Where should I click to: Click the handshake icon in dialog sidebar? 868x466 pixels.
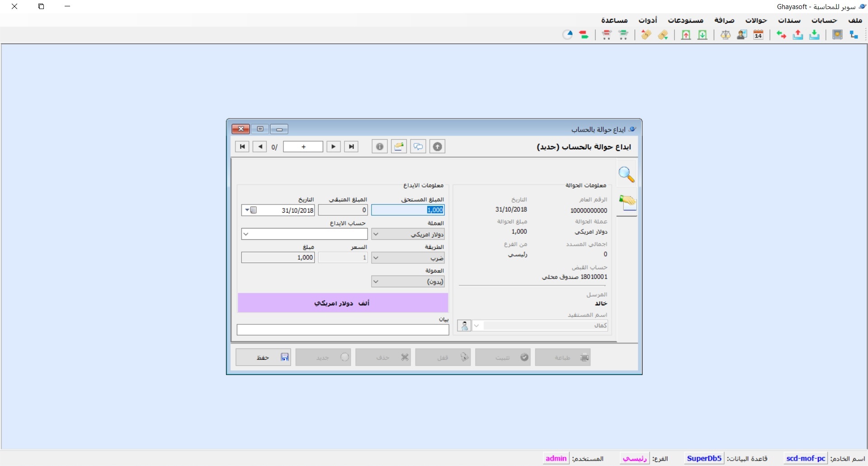click(627, 202)
